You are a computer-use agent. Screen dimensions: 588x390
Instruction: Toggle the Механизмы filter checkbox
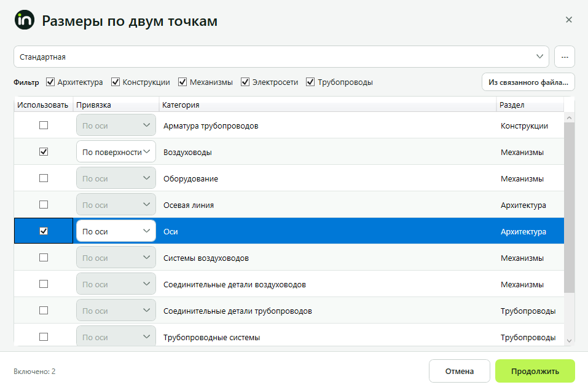click(182, 82)
